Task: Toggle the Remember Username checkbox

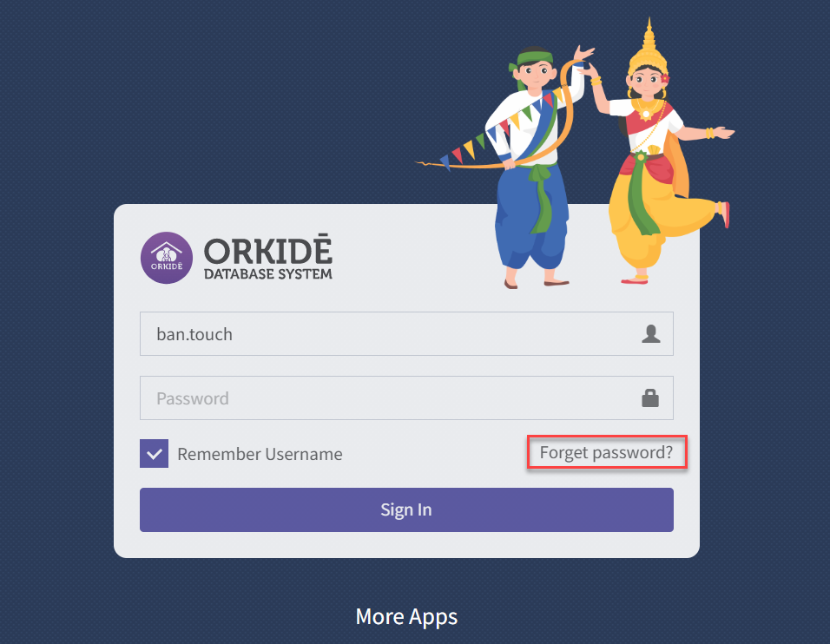Action: click(154, 454)
